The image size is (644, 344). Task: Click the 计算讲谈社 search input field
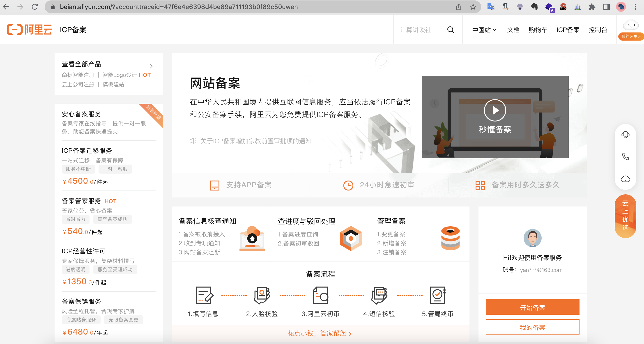coord(420,30)
